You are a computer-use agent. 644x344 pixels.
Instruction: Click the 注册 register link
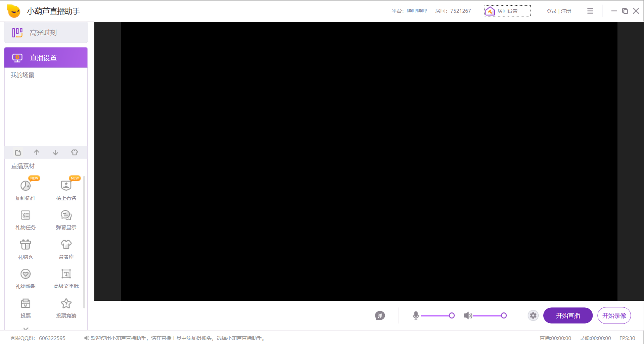(566, 11)
